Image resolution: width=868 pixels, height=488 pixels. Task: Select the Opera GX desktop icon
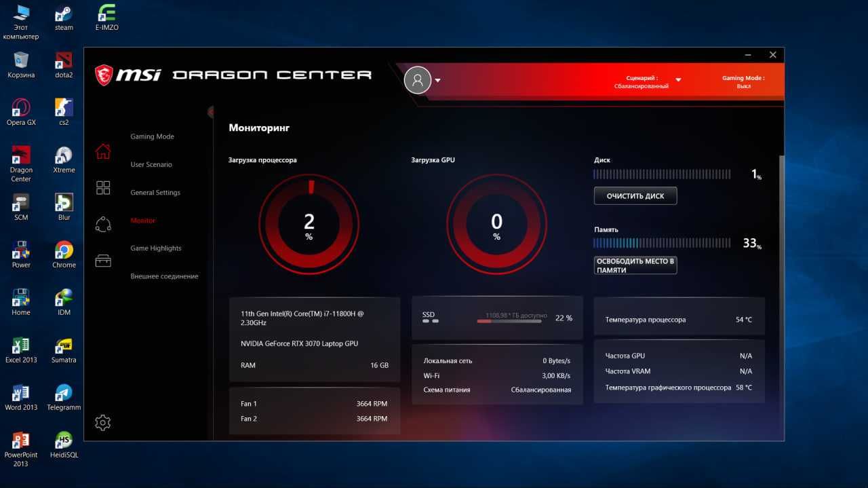(x=21, y=113)
